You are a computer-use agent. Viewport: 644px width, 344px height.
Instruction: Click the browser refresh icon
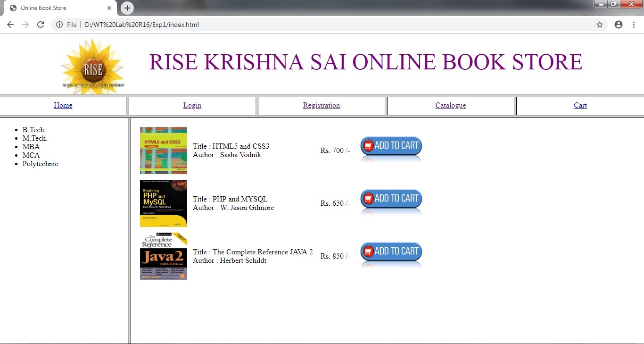coord(41,25)
